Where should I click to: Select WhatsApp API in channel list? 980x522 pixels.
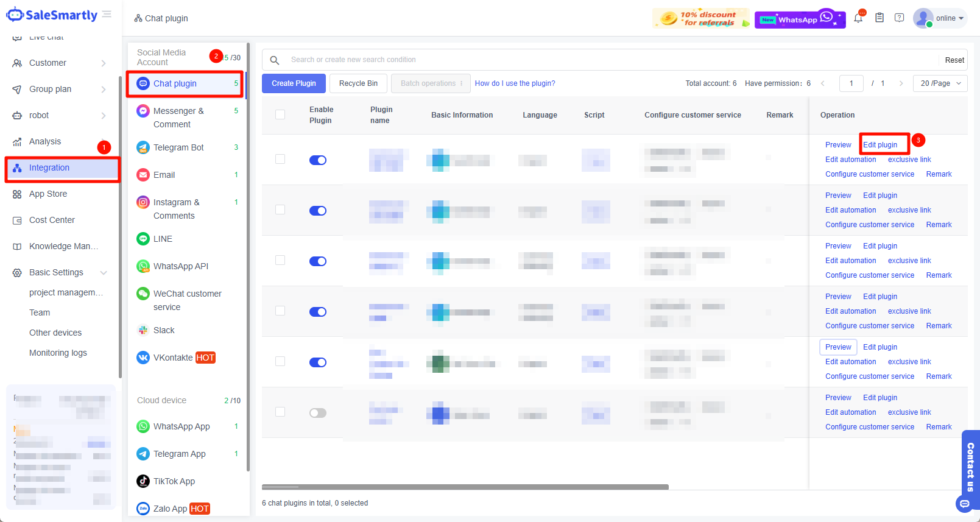tap(181, 266)
